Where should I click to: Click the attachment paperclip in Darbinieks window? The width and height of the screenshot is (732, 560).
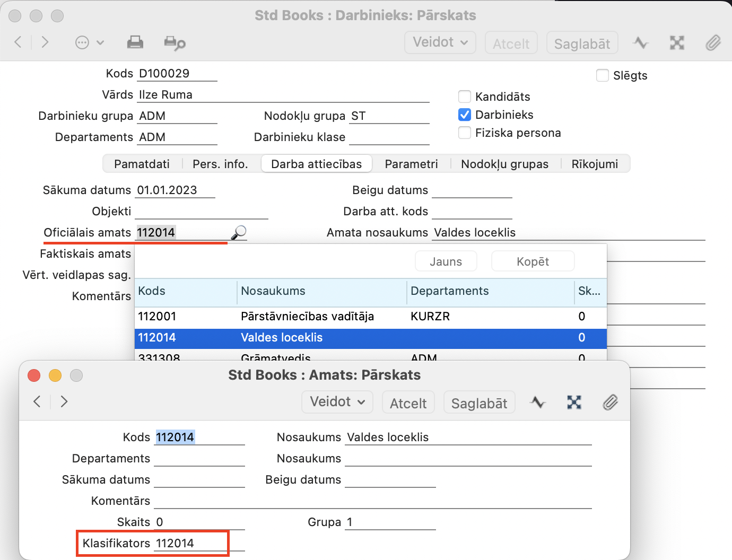pyautogui.click(x=713, y=42)
